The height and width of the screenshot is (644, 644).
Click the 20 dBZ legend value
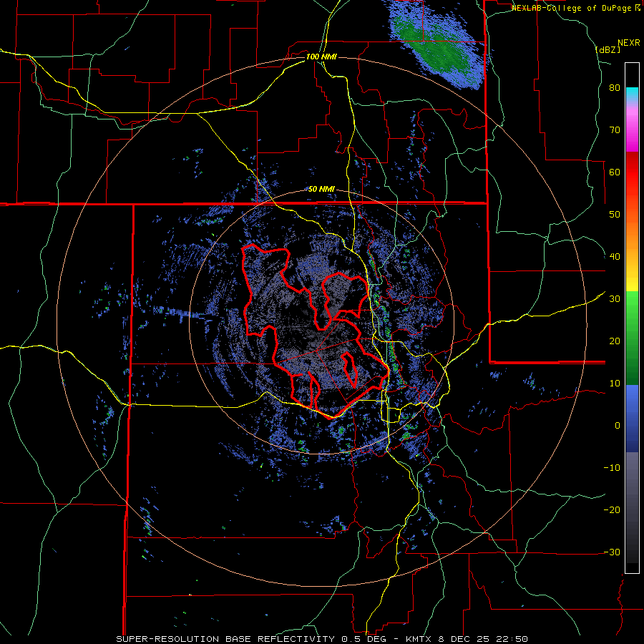point(615,341)
